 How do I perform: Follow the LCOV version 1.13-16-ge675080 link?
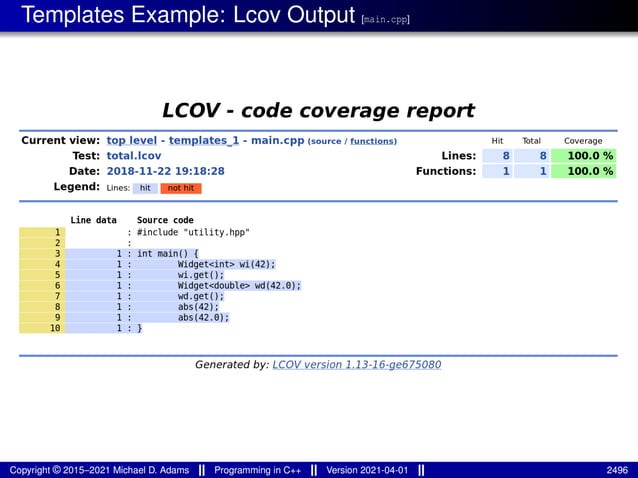(x=356, y=365)
